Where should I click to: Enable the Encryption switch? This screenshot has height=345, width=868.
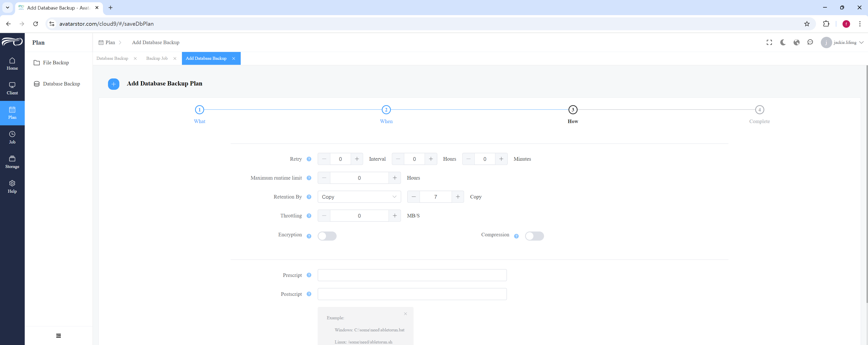click(327, 236)
